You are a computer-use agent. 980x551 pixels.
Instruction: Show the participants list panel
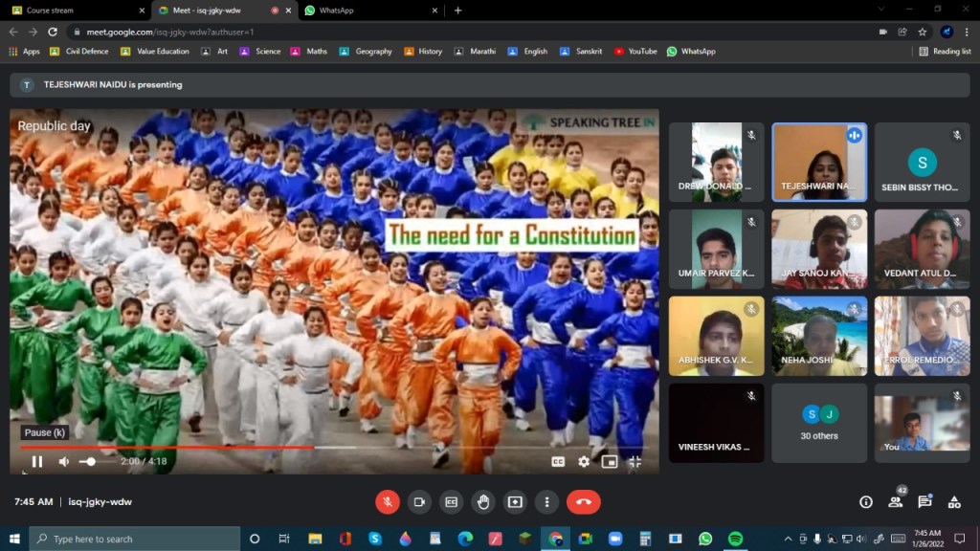[896, 501]
